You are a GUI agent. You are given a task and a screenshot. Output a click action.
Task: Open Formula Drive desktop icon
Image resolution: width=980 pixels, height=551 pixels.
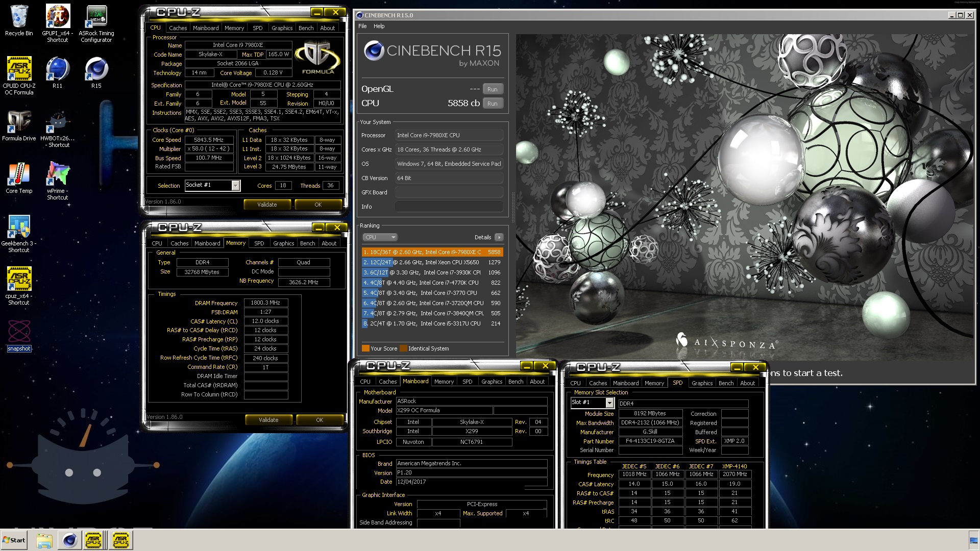(19, 126)
